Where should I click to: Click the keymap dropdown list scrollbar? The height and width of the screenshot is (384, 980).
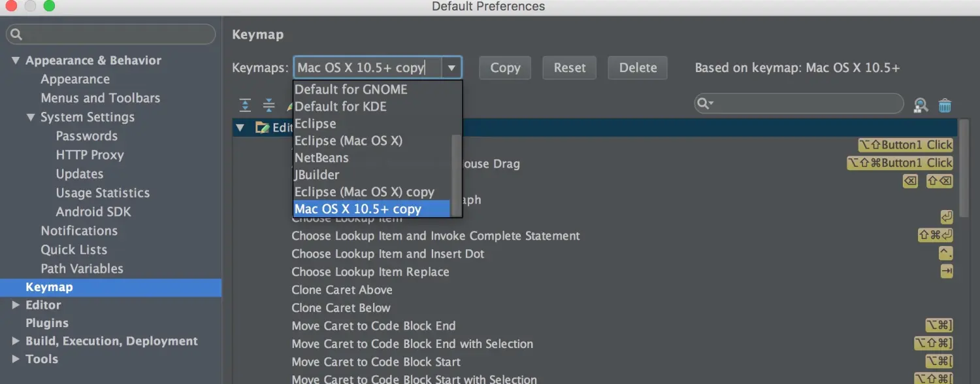tap(456, 175)
